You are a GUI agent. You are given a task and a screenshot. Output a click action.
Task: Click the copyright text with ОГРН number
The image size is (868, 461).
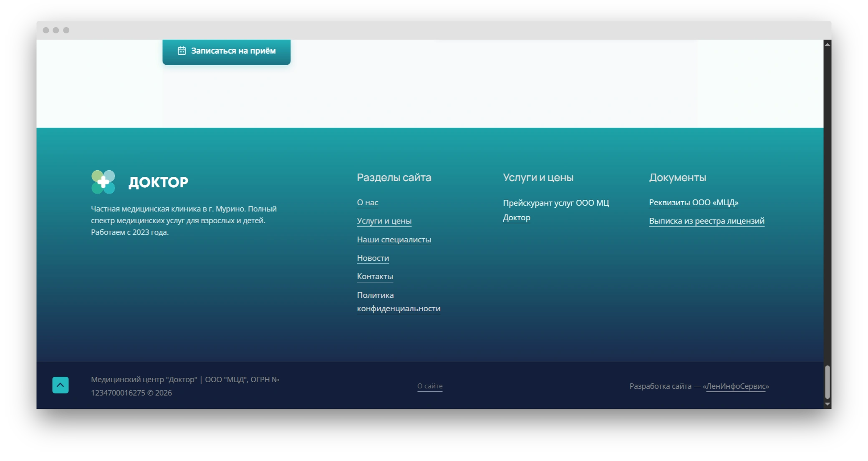185,386
